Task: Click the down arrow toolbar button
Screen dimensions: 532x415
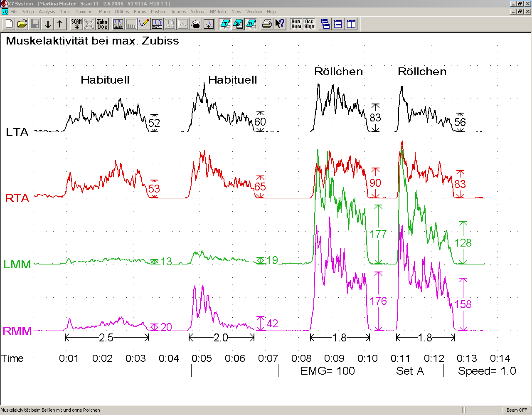Action: click(x=48, y=24)
